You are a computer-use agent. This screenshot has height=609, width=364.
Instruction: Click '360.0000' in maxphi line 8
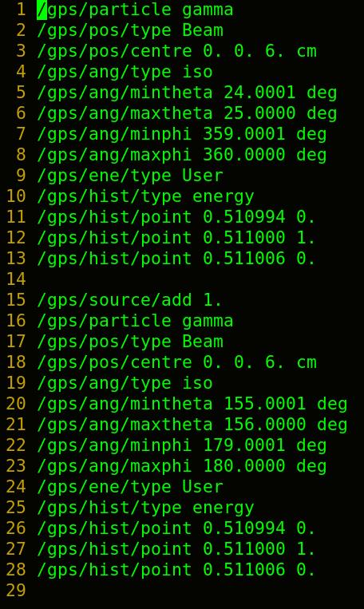coord(244,155)
